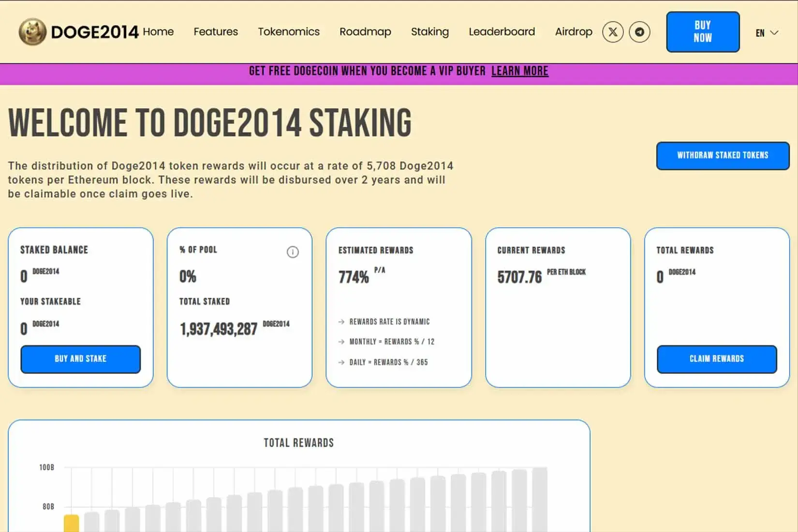The height and width of the screenshot is (532, 798).
Task: Click the Learn More banner link
Action: coord(519,71)
